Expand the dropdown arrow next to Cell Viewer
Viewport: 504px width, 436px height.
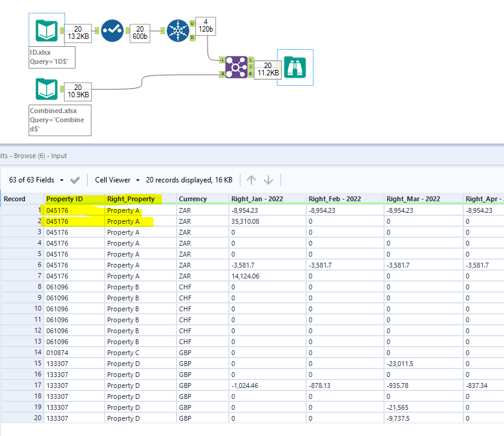click(138, 179)
